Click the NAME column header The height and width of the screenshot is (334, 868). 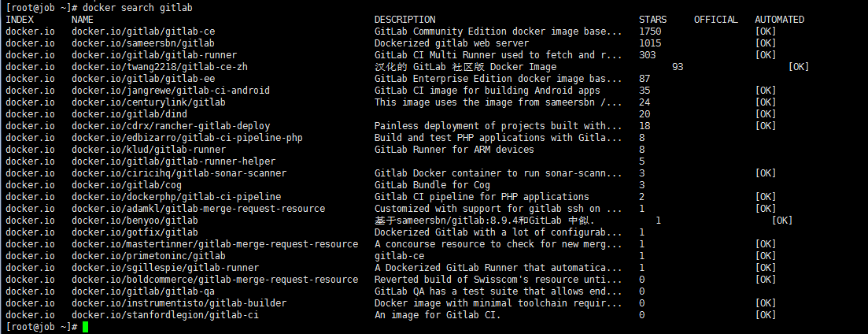pyautogui.click(x=82, y=20)
